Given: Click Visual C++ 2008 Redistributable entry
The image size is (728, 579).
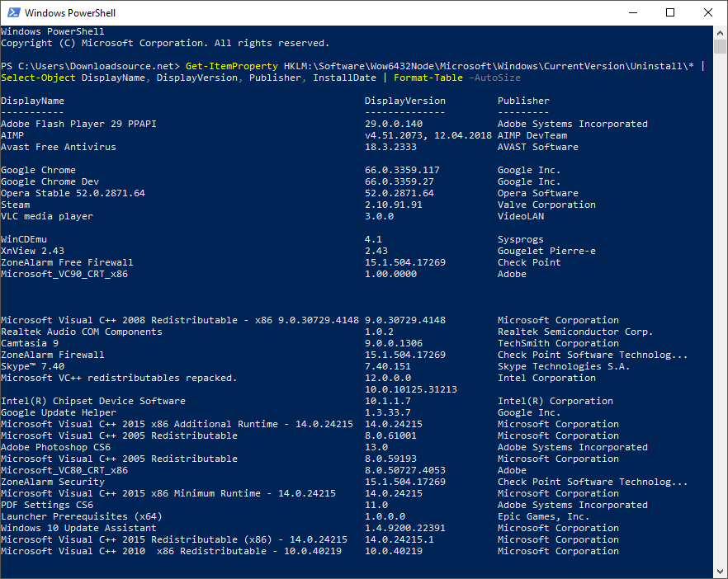Looking at the screenshot, I should (x=180, y=320).
